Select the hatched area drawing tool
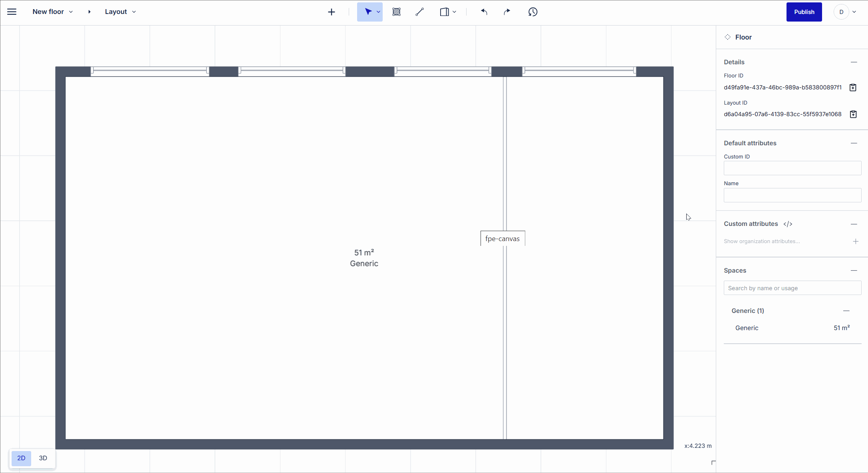 pos(396,12)
